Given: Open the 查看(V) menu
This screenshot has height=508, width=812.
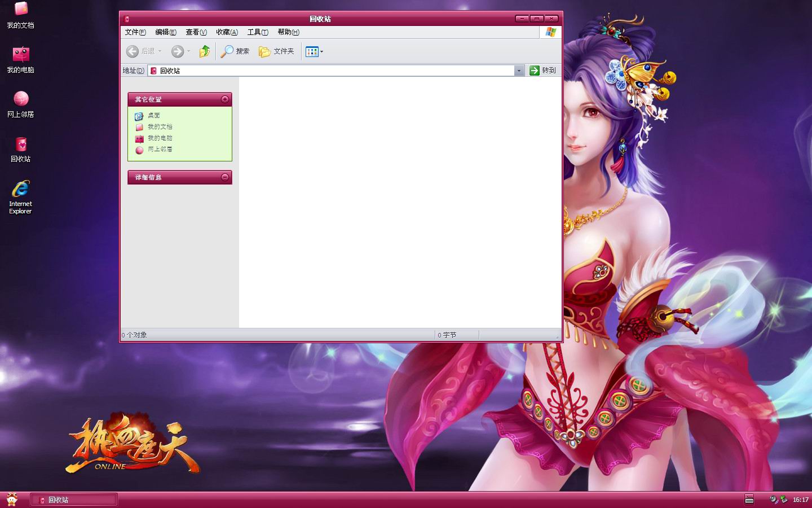Looking at the screenshot, I should [196, 32].
